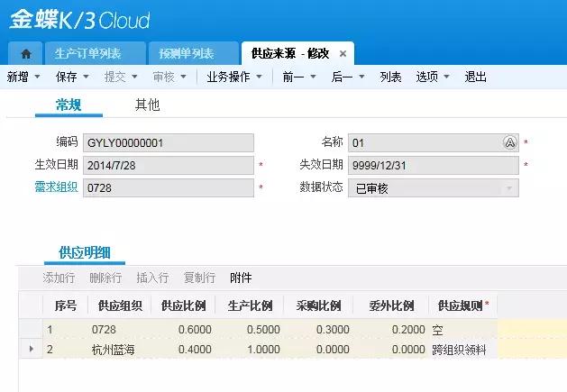Image resolution: width=567 pixels, height=392 pixels.
Task: Click 插入行 in detail toolbar
Action: coord(152,278)
